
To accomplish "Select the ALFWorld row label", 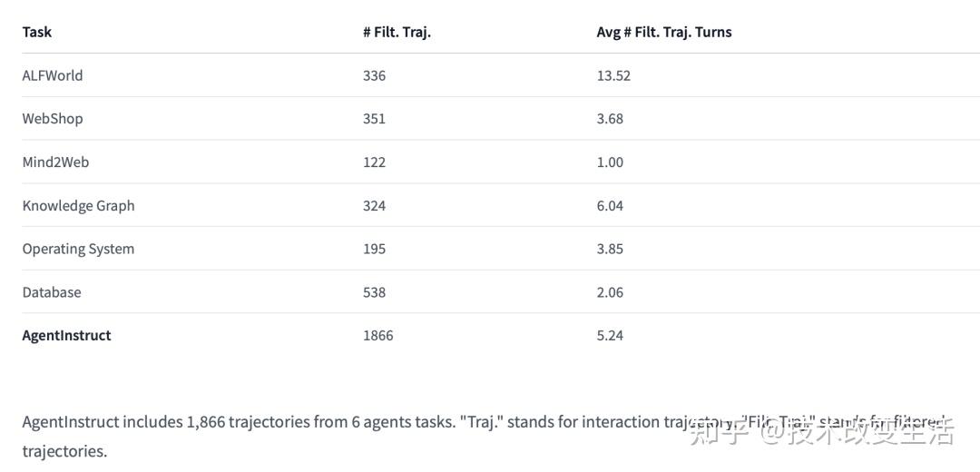I will [53, 75].
